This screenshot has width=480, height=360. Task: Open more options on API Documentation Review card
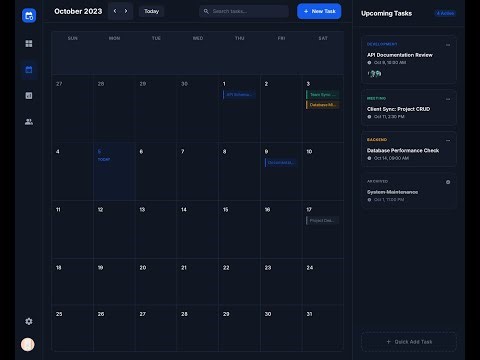click(448, 45)
